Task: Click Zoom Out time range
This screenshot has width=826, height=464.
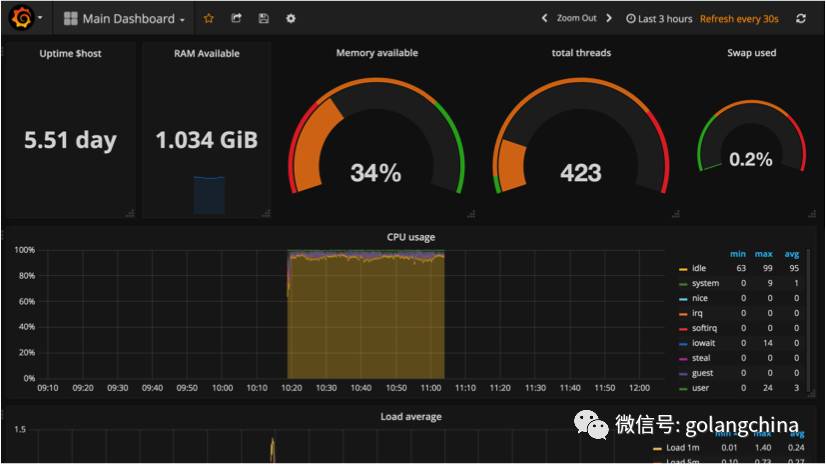Action: pyautogui.click(x=576, y=18)
